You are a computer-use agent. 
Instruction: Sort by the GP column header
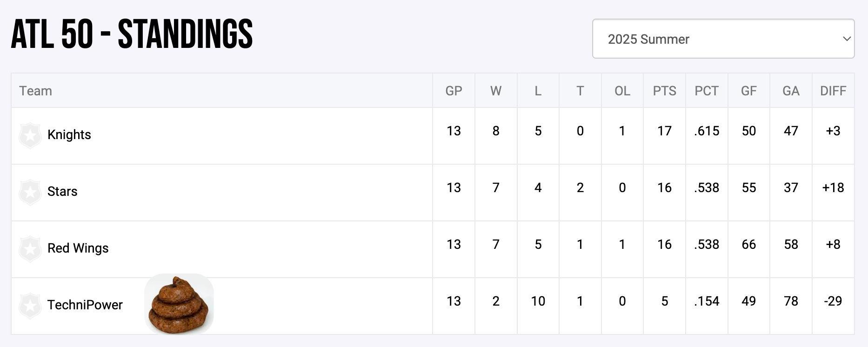[x=454, y=91]
